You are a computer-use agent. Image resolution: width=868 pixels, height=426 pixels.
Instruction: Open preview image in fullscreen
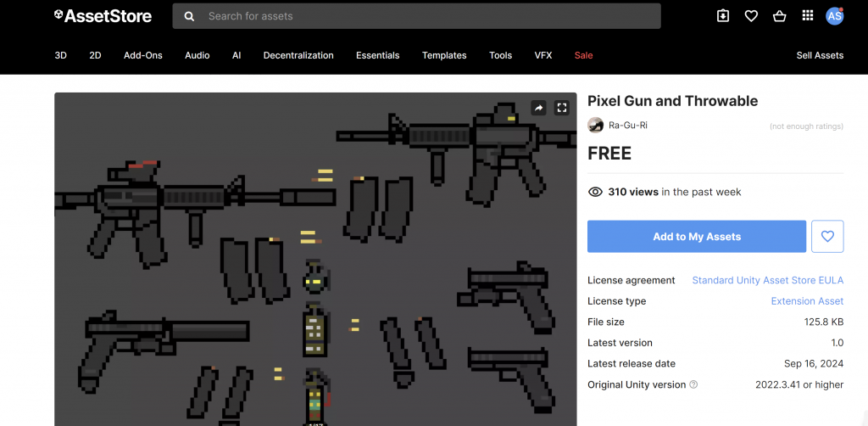(562, 108)
